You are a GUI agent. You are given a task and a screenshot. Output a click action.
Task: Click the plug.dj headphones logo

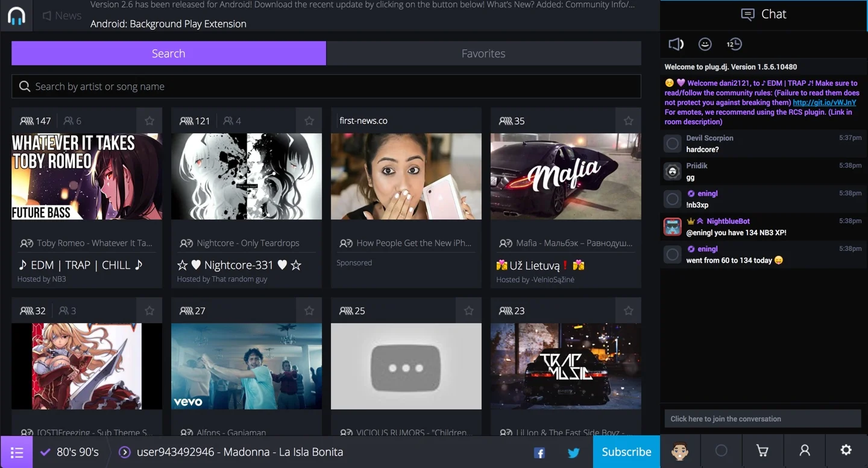point(16,16)
